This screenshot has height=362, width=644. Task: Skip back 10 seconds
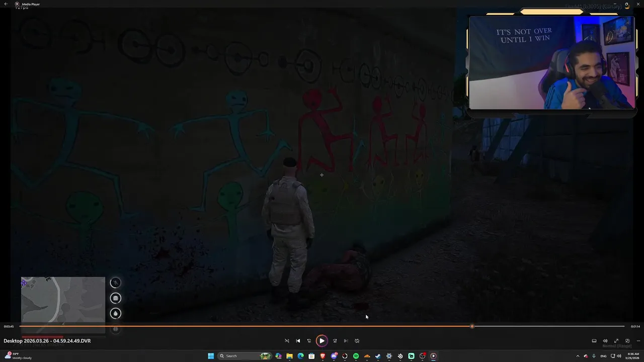tap(309, 341)
